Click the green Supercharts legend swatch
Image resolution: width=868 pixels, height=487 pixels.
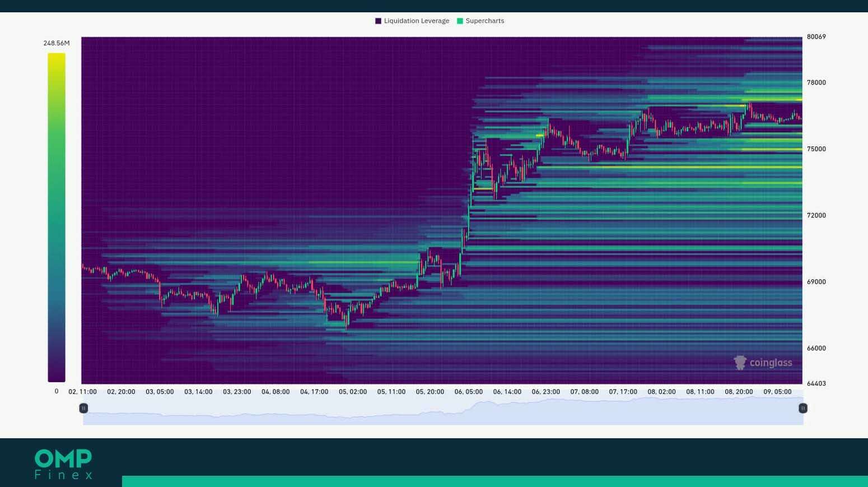point(460,21)
